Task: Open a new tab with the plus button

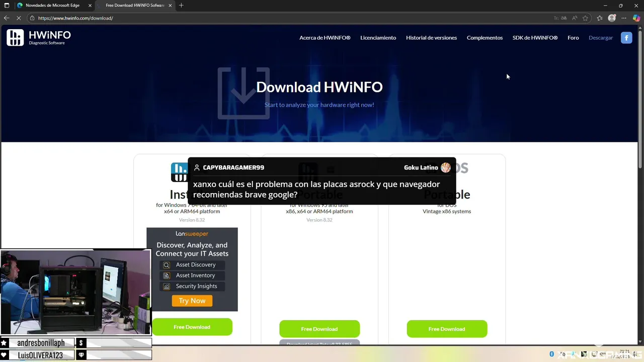Action: pos(181,6)
